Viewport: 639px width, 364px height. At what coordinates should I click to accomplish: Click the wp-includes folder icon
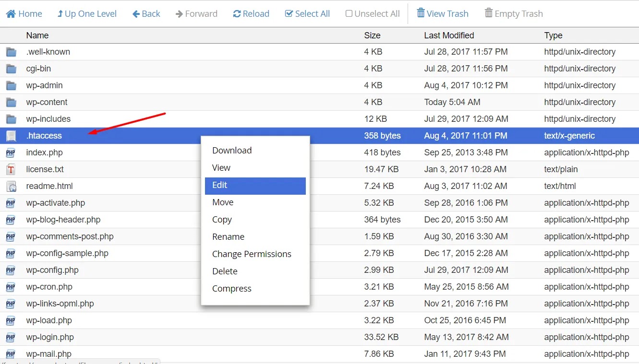tap(11, 119)
